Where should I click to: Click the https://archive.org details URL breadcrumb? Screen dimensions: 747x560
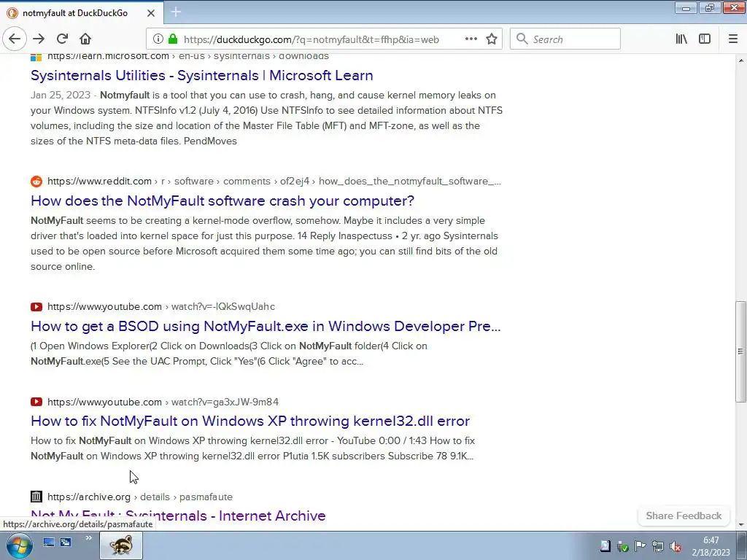click(140, 497)
